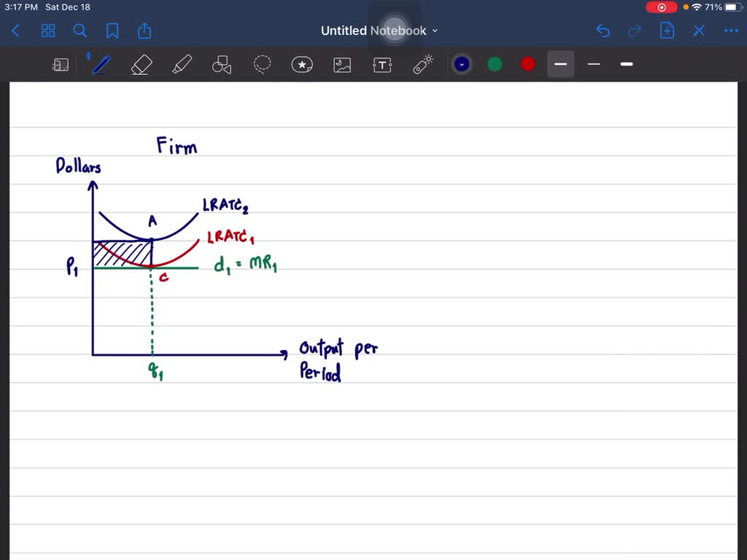This screenshot has height=560, width=747.
Task: Add a text box
Action: tap(382, 64)
